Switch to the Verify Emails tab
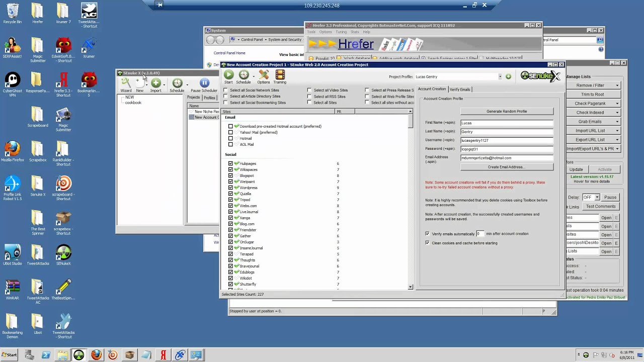Screen dimensions: 644x362 460,89
